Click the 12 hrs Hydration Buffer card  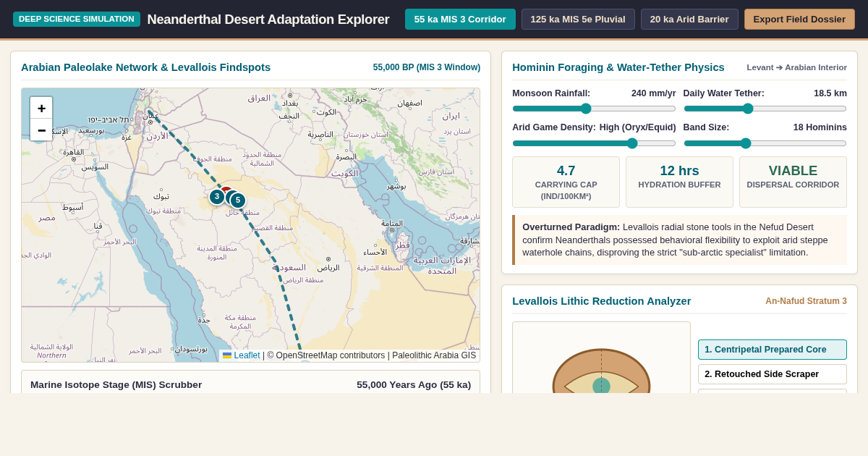pos(679,182)
